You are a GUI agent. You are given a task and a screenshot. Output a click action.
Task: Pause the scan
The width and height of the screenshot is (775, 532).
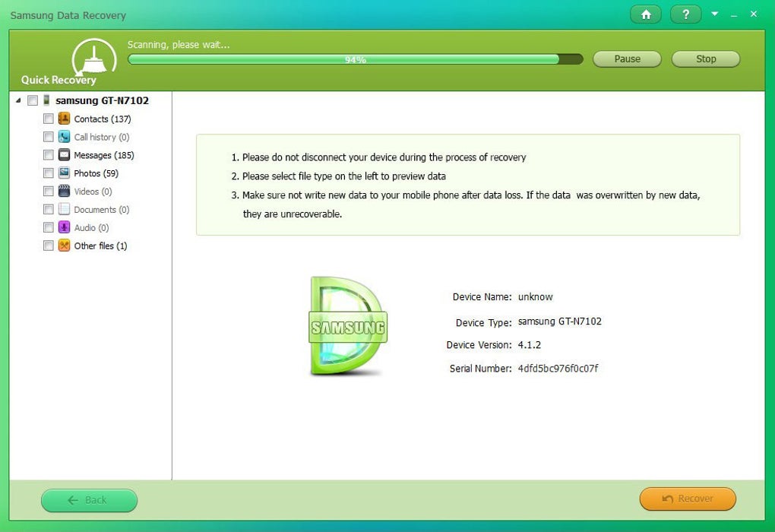(x=627, y=59)
